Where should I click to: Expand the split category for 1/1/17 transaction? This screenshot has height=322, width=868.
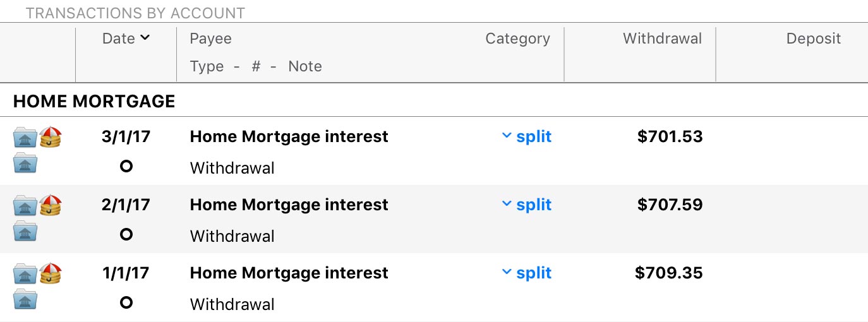526,273
